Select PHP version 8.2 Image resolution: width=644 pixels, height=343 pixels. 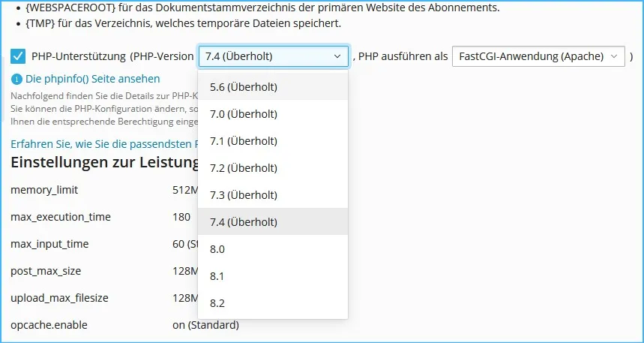click(273, 303)
